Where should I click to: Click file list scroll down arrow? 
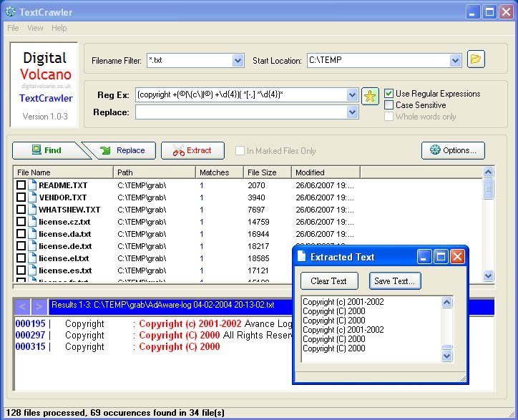(488, 275)
